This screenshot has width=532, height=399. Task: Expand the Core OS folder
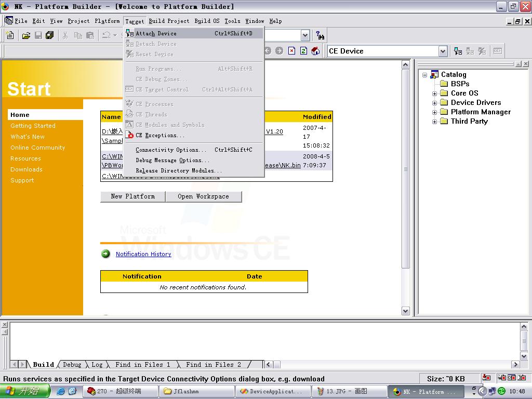(x=435, y=94)
